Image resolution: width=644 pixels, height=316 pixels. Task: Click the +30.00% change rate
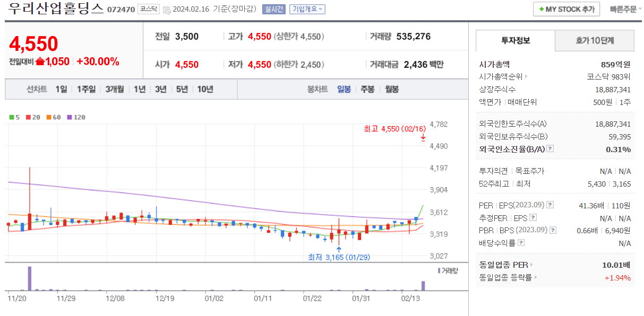pos(98,62)
